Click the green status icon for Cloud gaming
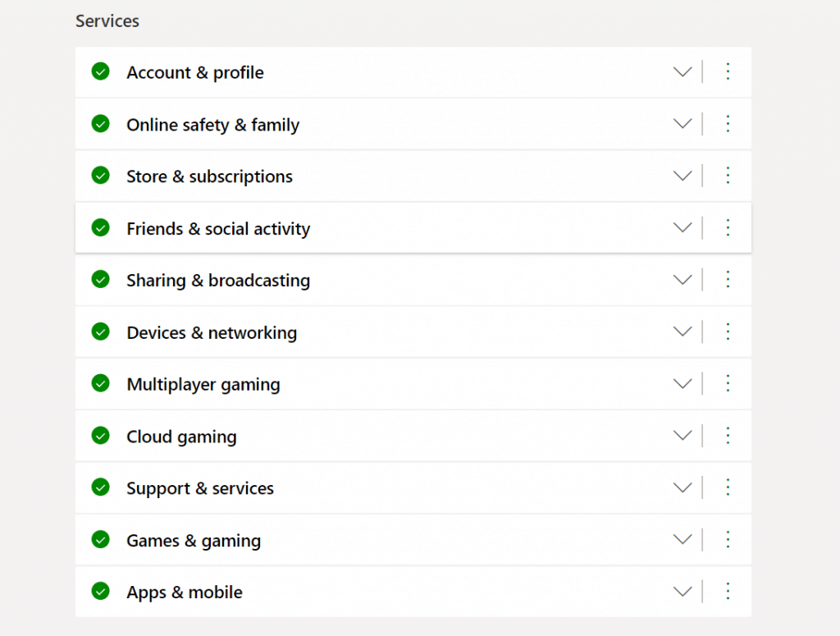 (100, 436)
